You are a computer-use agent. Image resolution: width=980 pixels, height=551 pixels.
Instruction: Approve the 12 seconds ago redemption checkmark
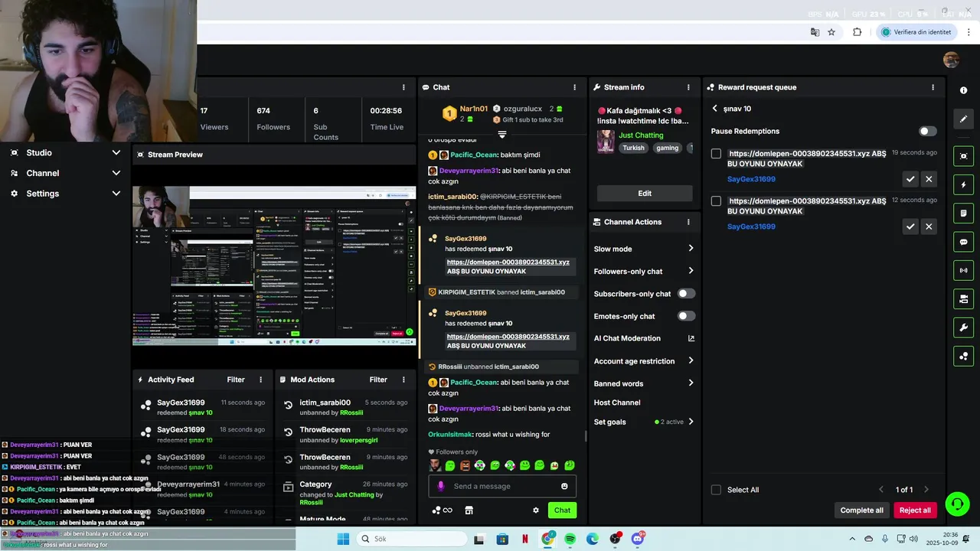click(x=910, y=227)
